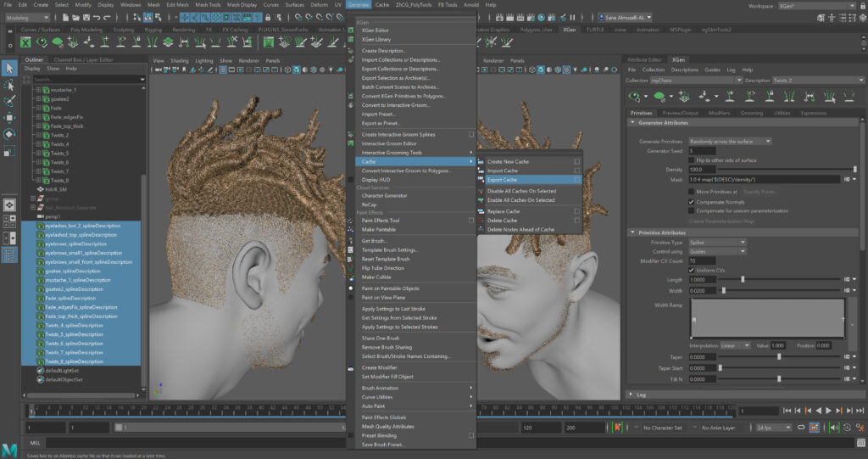Click the Open Scene folder icon
Screen dimensions: 868x459
(x=75, y=18)
